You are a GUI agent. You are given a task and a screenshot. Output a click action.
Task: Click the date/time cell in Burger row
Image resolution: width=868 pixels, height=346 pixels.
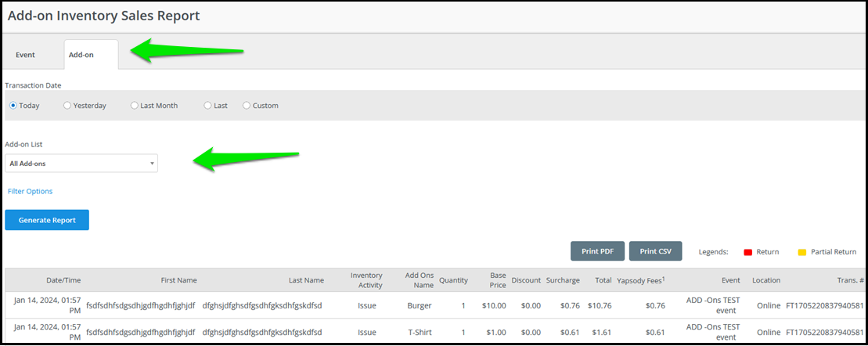pos(47,305)
